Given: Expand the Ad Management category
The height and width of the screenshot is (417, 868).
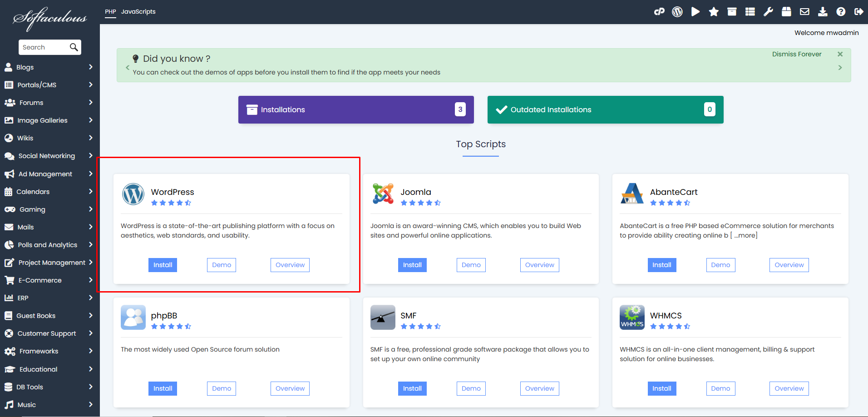Looking at the screenshot, I should point(91,174).
